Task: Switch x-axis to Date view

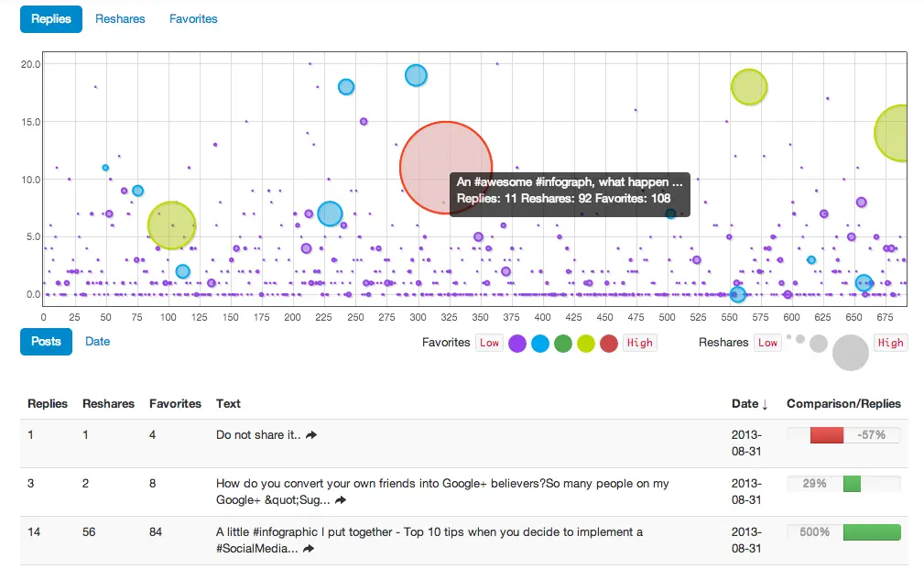Action: click(97, 342)
